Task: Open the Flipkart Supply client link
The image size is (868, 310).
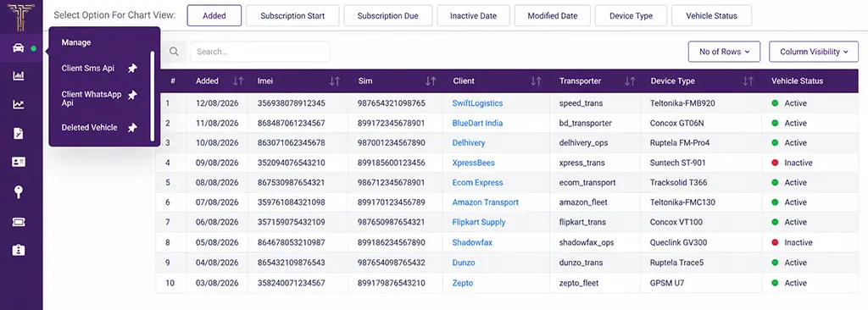Action: (479, 223)
